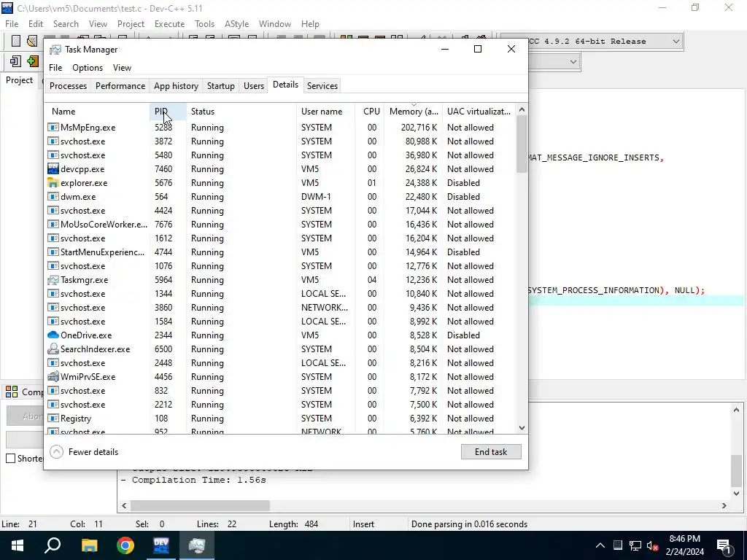Click Task Manager taskbar icon

coord(197,545)
